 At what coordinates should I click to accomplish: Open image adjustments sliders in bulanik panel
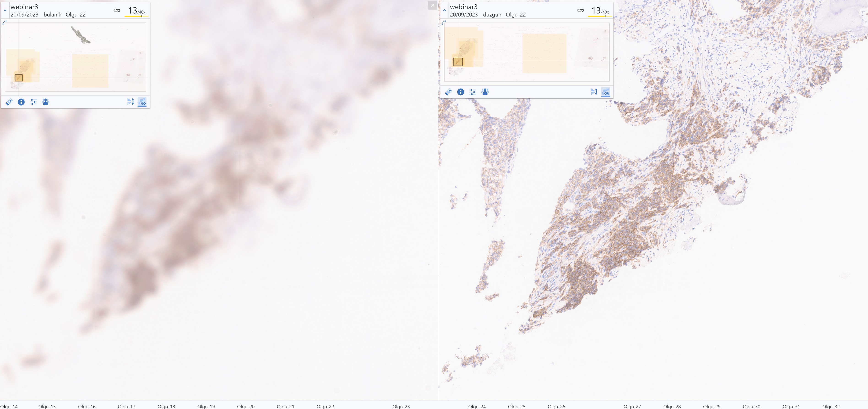[x=33, y=102]
